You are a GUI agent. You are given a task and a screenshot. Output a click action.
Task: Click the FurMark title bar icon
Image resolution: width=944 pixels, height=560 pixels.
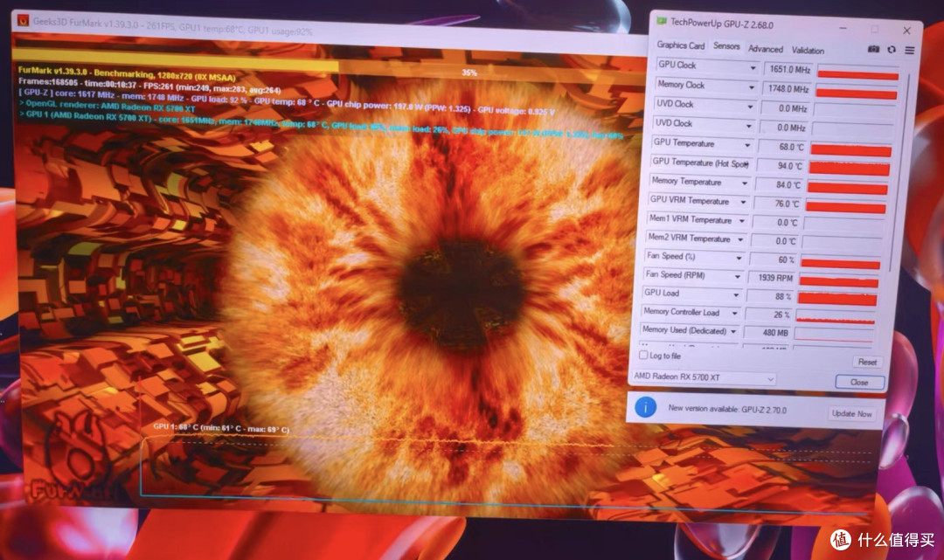(23, 20)
